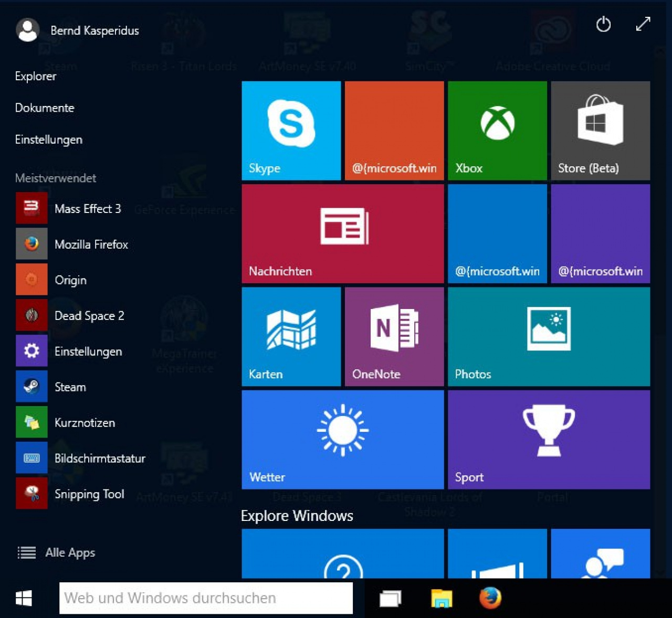Open the Sport trophy tile

(x=549, y=440)
